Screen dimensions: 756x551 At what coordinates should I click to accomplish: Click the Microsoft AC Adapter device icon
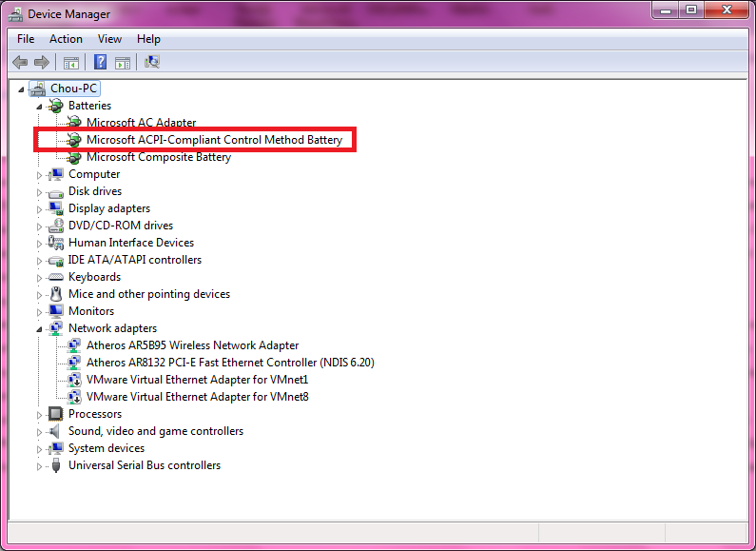click(74, 122)
